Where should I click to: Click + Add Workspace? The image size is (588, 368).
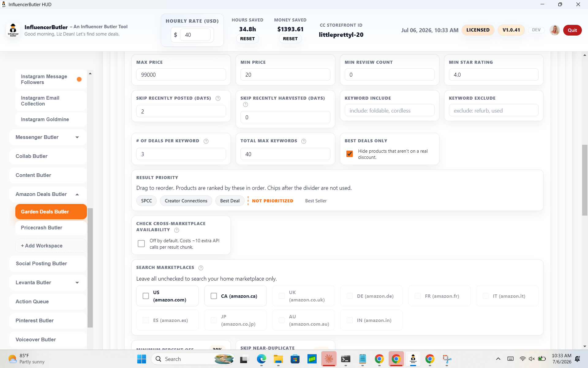click(51, 246)
